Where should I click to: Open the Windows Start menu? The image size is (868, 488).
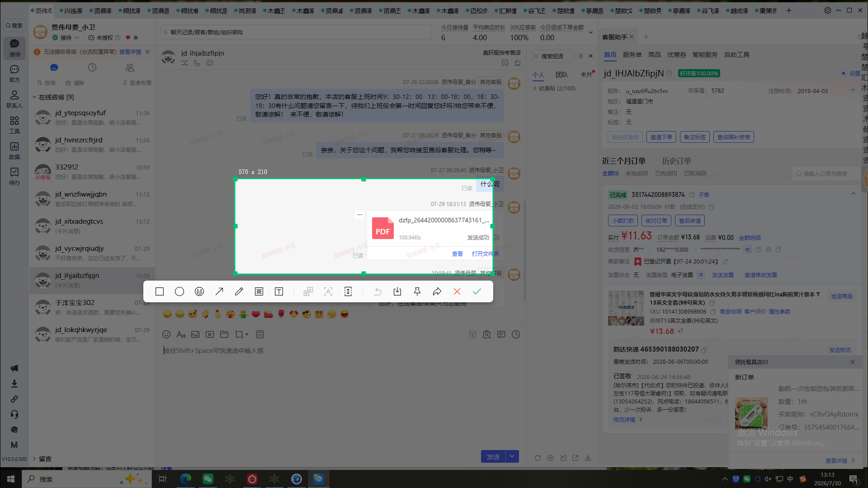[11, 479]
